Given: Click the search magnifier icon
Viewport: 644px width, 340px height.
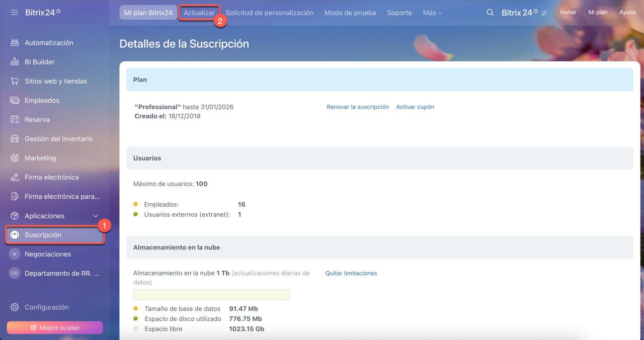Looking at the screenshot, I should tap(490, 13).
